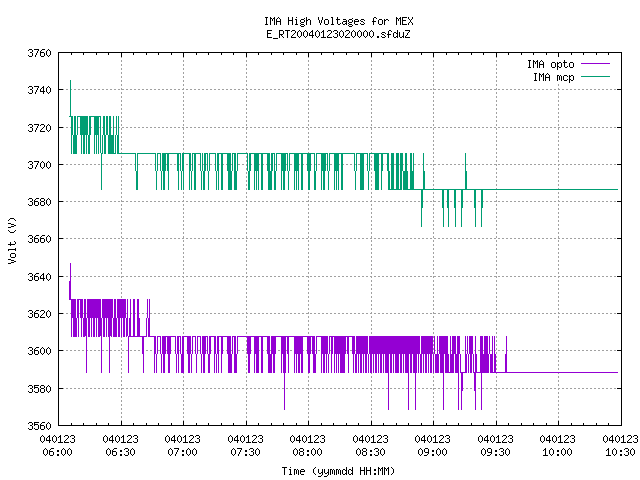Click the 3720 y-axis tick label
Screen dimensions: 640x480
[x=40, y=128]
